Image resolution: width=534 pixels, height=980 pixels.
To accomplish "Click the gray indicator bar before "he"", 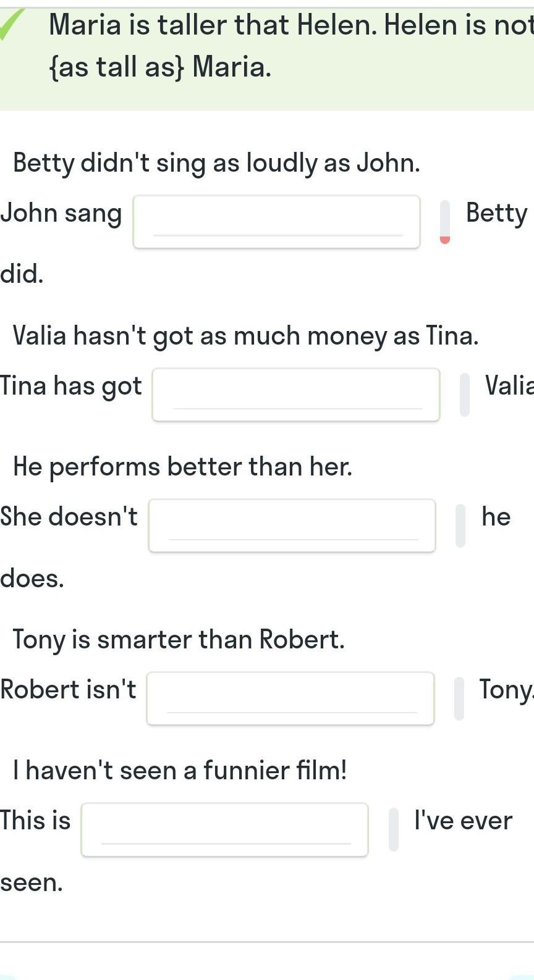I will [460, 526].
